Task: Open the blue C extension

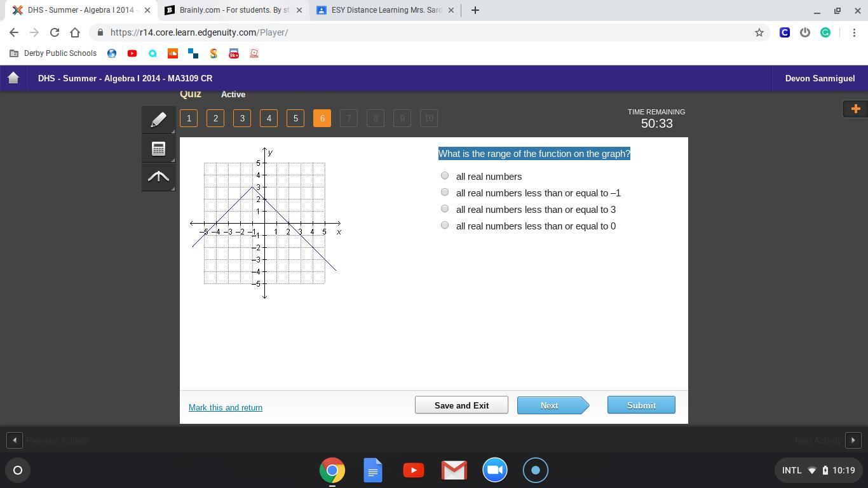Action: [x=785, y=32]
